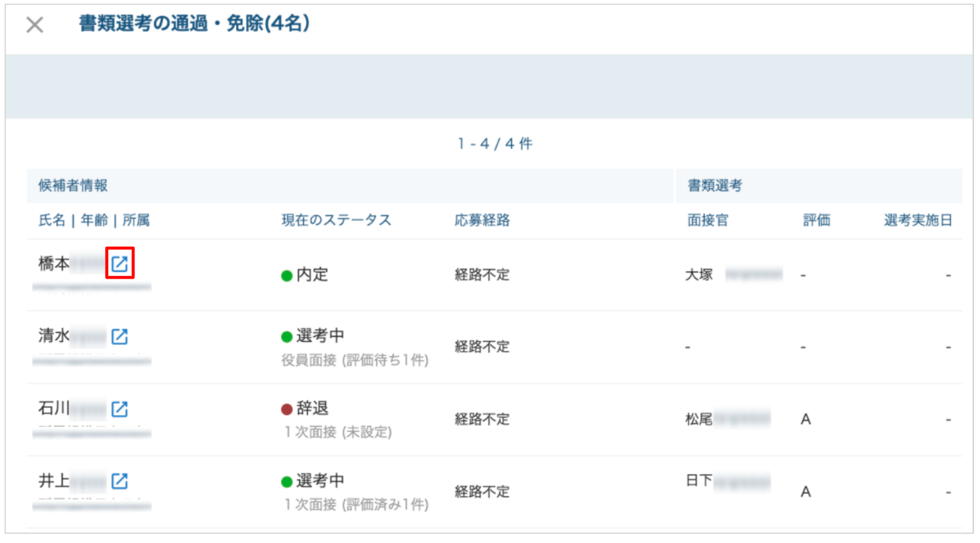
Task: Open 井上's detail page external link icon
Action: (119, 481)
